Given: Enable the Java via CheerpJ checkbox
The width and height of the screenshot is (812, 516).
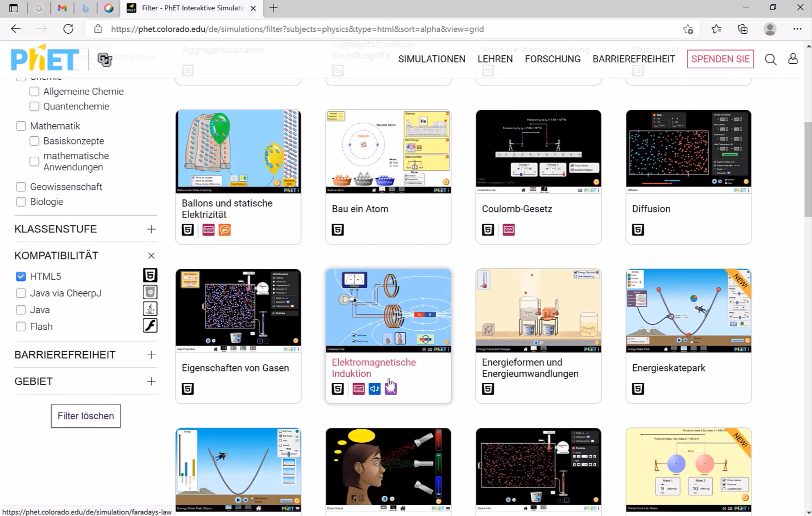Looking at the screenshot, I should [x=21, y=293].
